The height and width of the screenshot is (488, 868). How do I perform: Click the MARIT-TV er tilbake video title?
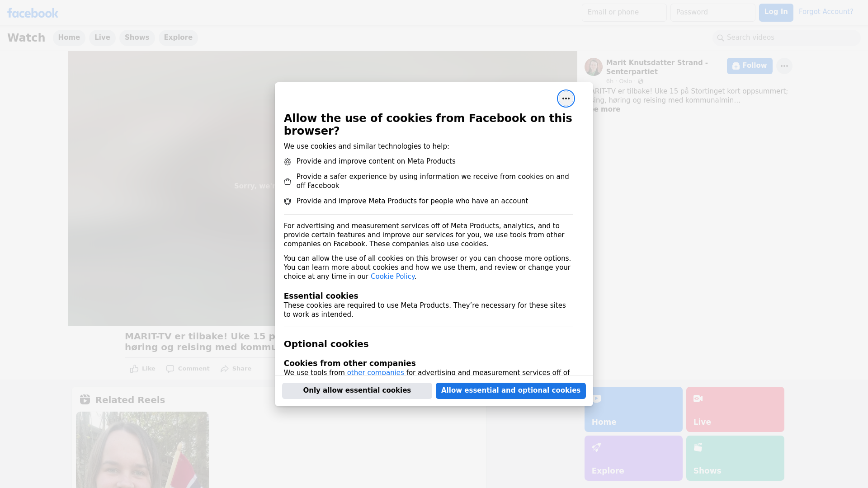pyautogui.click(x=200, y=342)
